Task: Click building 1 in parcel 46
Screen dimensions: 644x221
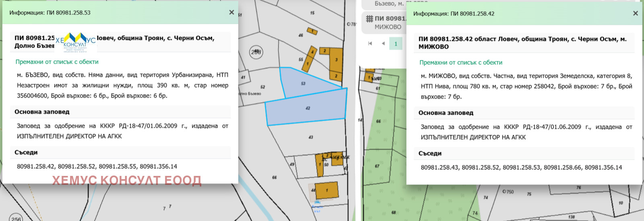Action: (312, 31)
